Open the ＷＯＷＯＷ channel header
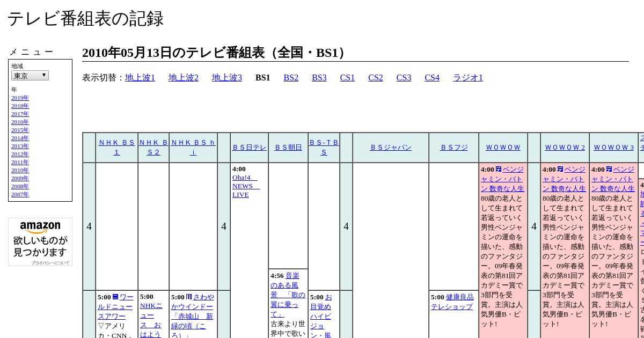 pyautogui.click(x=503, y=148)
